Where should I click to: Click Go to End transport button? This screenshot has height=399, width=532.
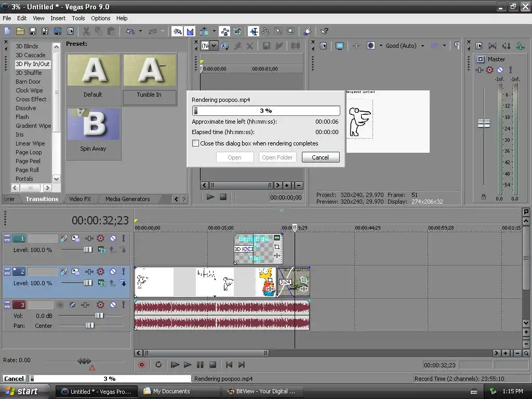(242, 365)
